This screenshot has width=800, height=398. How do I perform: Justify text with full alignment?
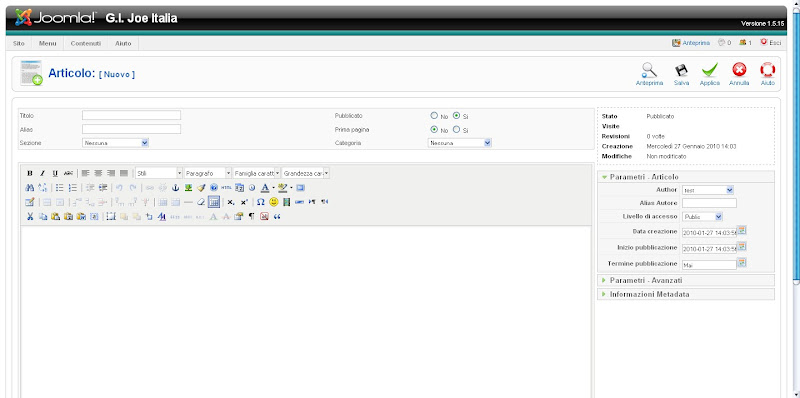pyautogui.click(x=124, y=173)
